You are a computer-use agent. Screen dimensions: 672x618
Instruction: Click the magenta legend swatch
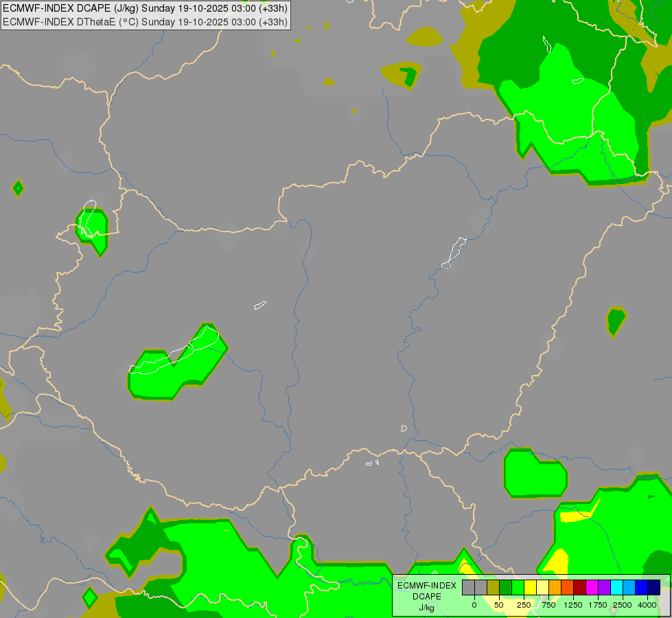592,587
